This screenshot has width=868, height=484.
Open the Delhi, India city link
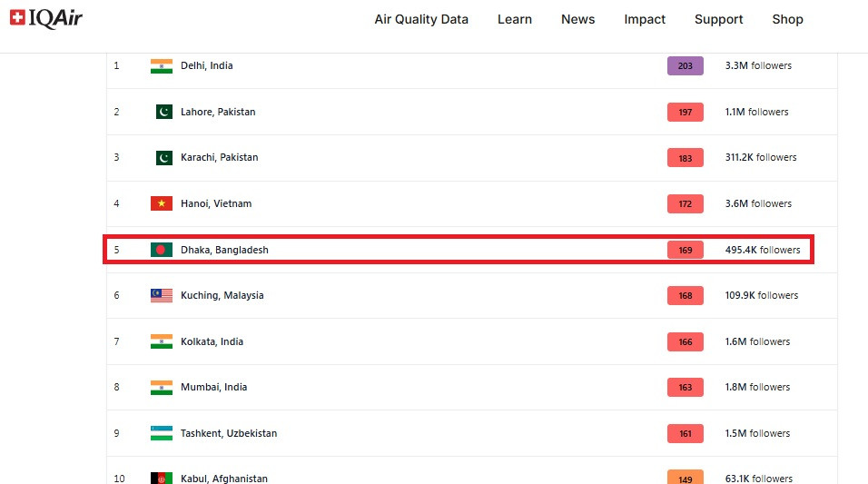(206, 65)
